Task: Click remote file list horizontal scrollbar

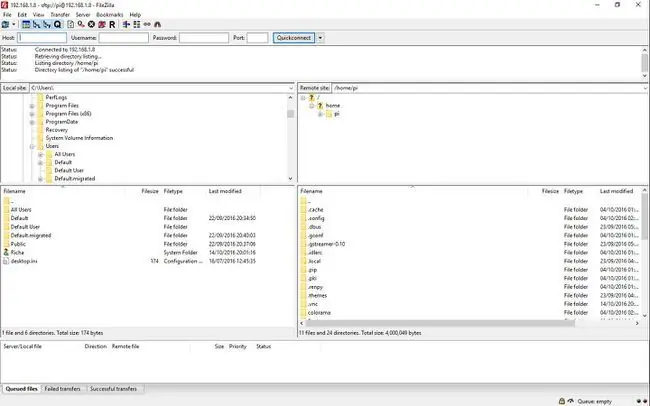Action: pos(439,323)
